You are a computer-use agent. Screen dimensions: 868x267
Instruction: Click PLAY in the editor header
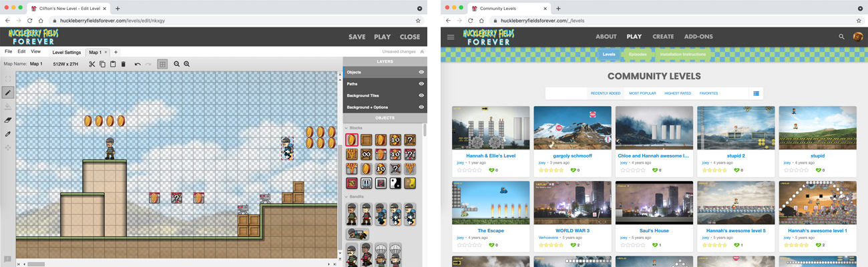pyautogui.click(x=383, y=37)
